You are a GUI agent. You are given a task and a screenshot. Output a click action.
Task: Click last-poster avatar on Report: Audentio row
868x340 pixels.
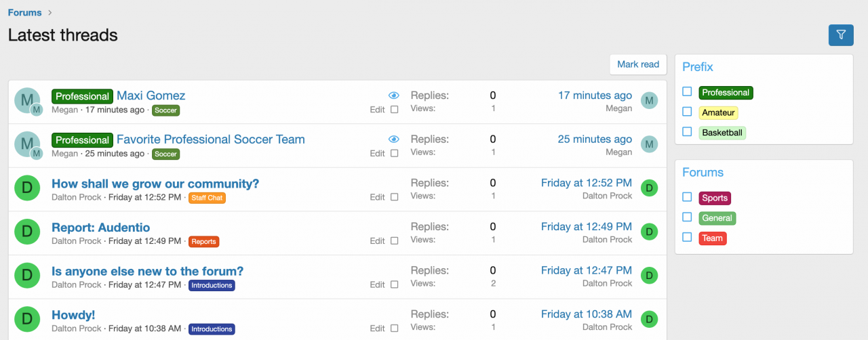[x=649, y=232]
